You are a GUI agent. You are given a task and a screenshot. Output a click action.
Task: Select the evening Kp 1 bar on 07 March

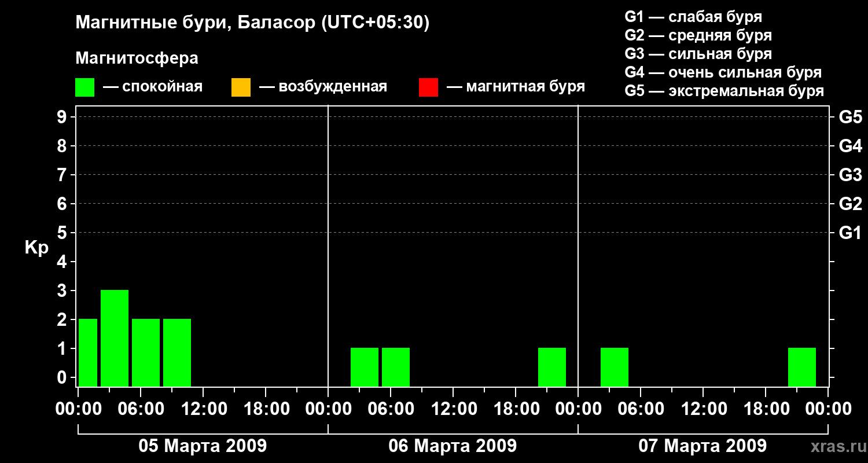click(x=802, y=367)
